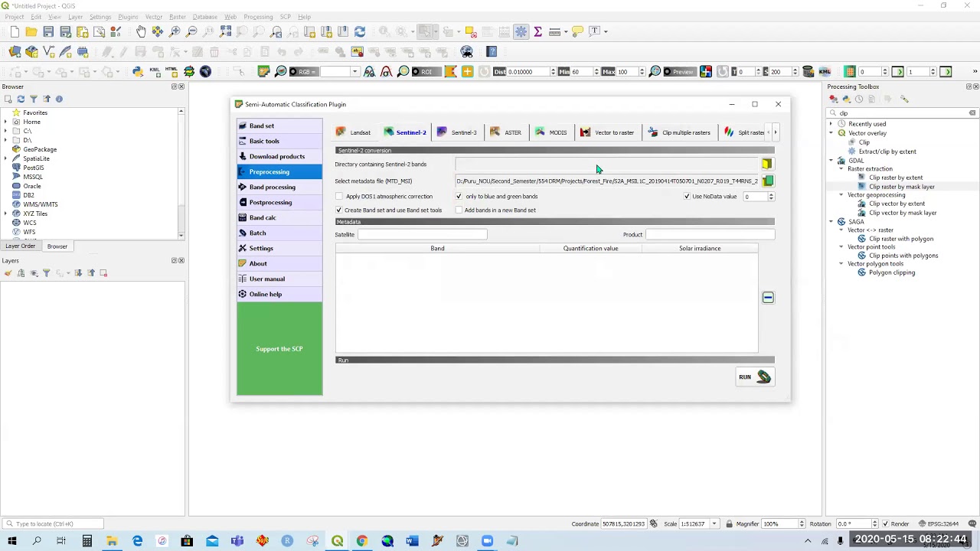The height and width of the screenshot is (551, 980).
Task: Open the Vector menu in menu bar
Action: [154, 17]
